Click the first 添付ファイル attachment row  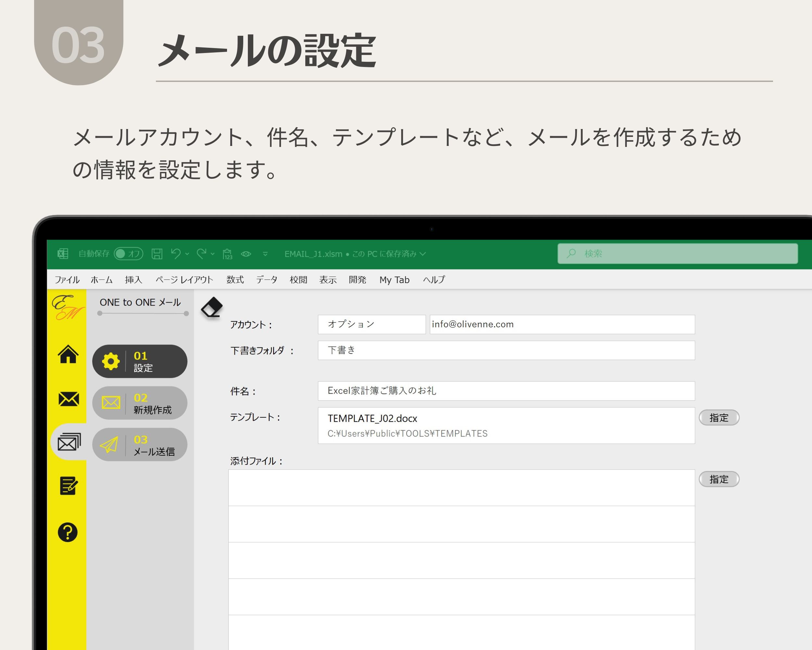coord(462,487)
